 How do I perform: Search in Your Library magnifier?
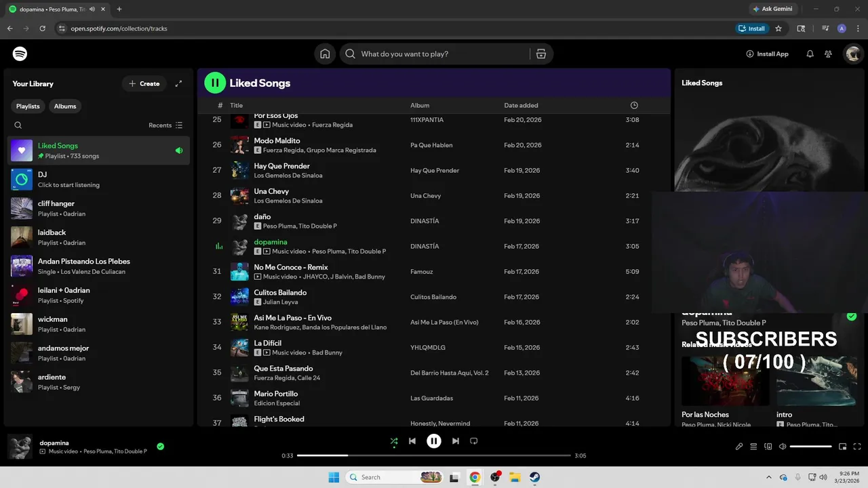click(x=18, y=125)
